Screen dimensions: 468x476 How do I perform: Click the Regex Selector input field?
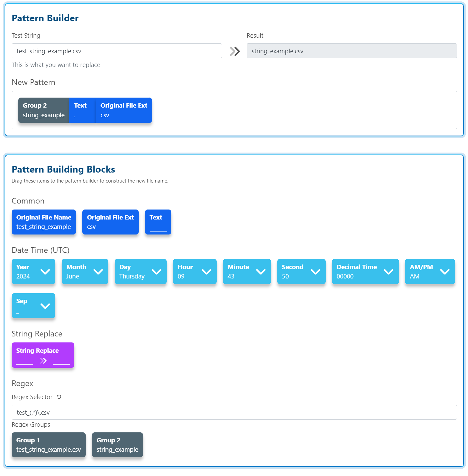coord(234,412)
